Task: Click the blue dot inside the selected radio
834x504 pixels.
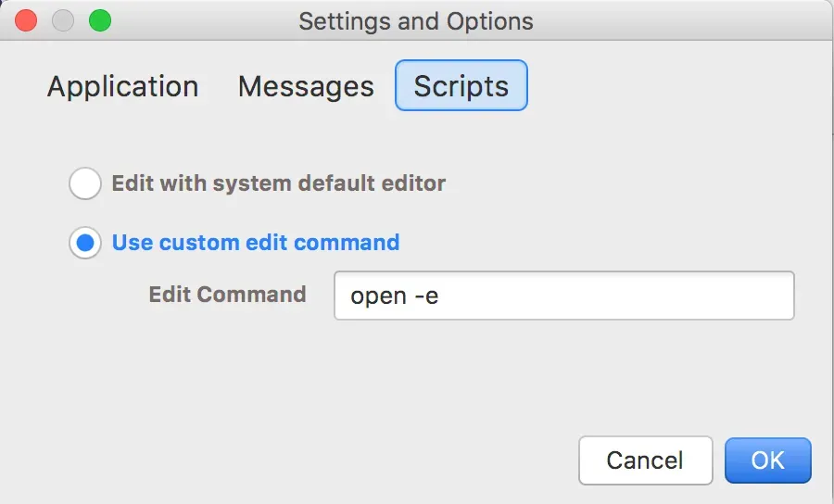Action: (85, 243)
